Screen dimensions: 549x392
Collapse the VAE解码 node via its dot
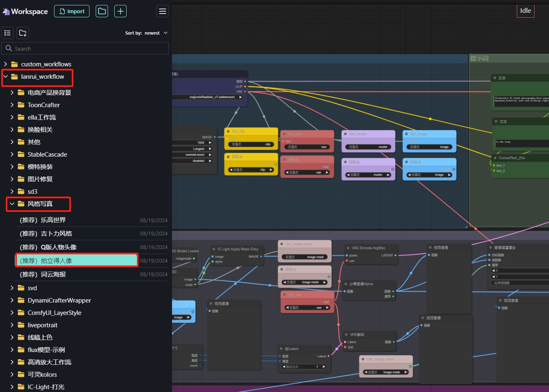[x=346, y=335]
